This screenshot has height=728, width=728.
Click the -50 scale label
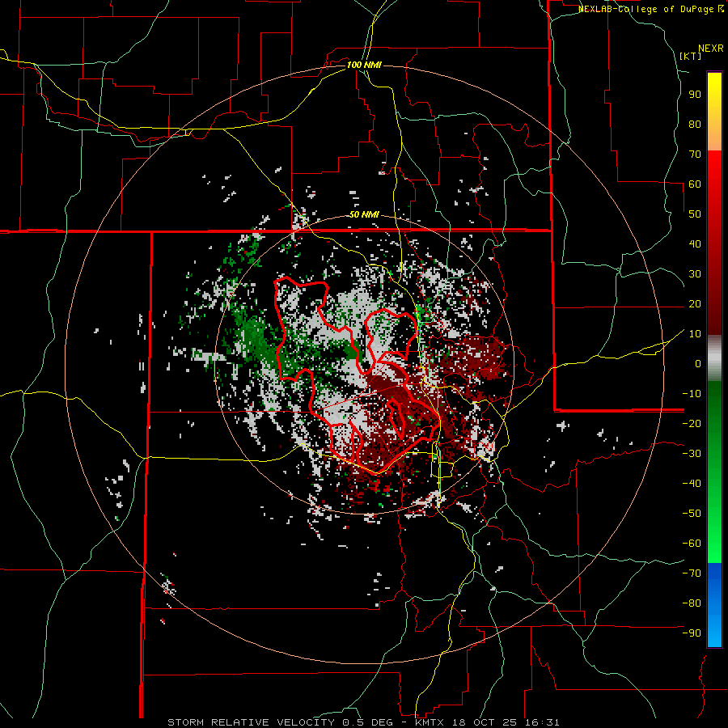[x=692, y=514]
